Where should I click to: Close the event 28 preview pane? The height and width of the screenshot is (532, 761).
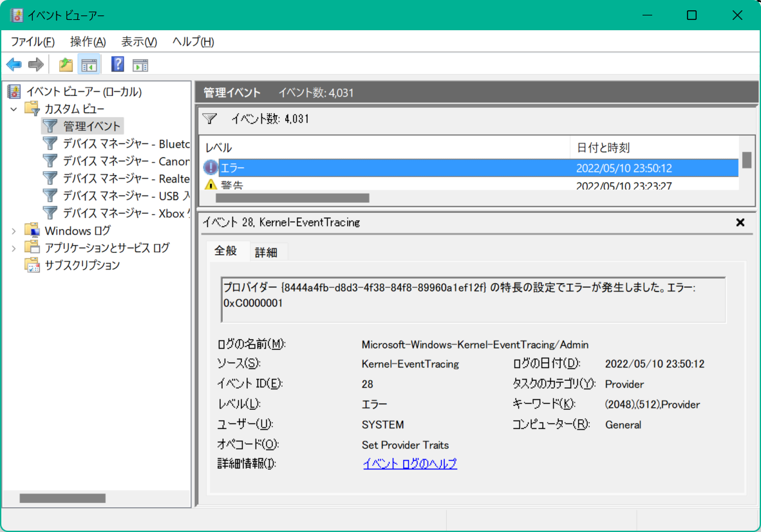[x=740, y=222]
